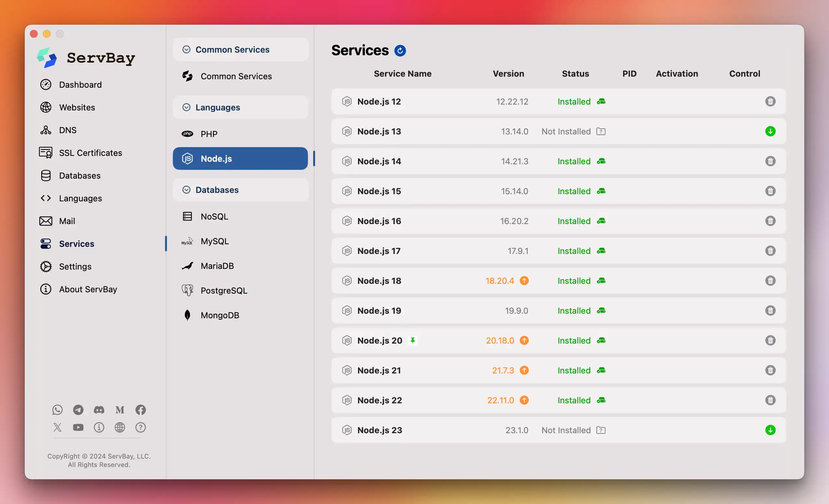
Task: Open Medium icon in sidebar footer
Action: 120,409
